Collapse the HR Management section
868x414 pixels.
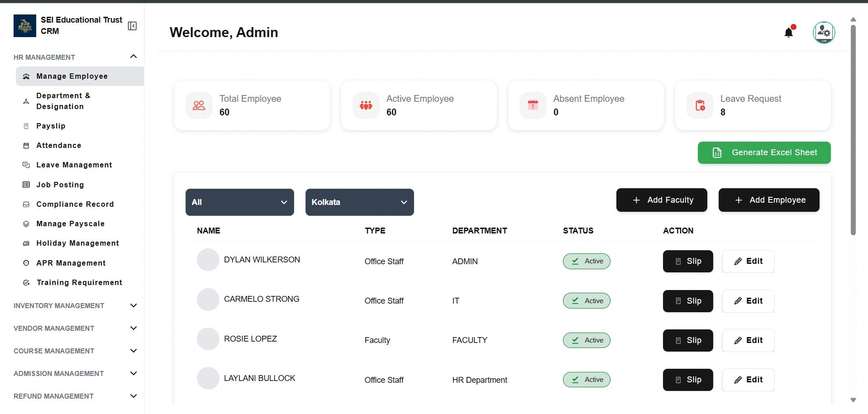click(133, 57)
